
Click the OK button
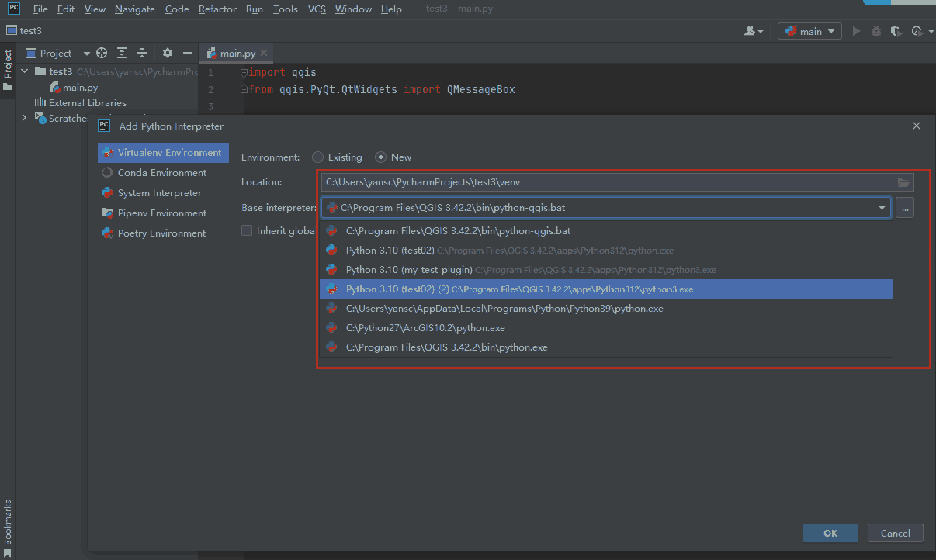click(830, 533)
